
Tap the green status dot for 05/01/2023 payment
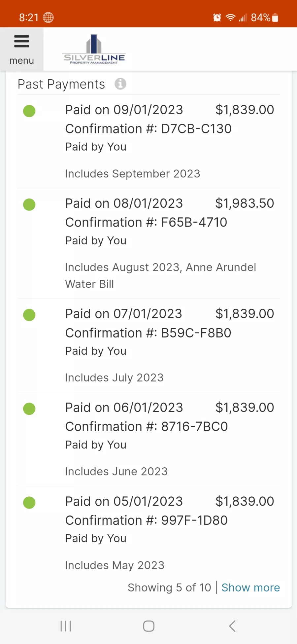(29, 502)
